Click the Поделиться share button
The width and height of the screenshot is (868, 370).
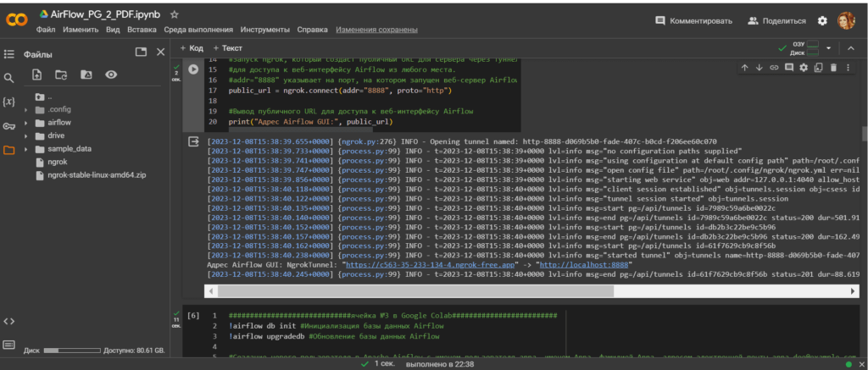pos(776,20)
